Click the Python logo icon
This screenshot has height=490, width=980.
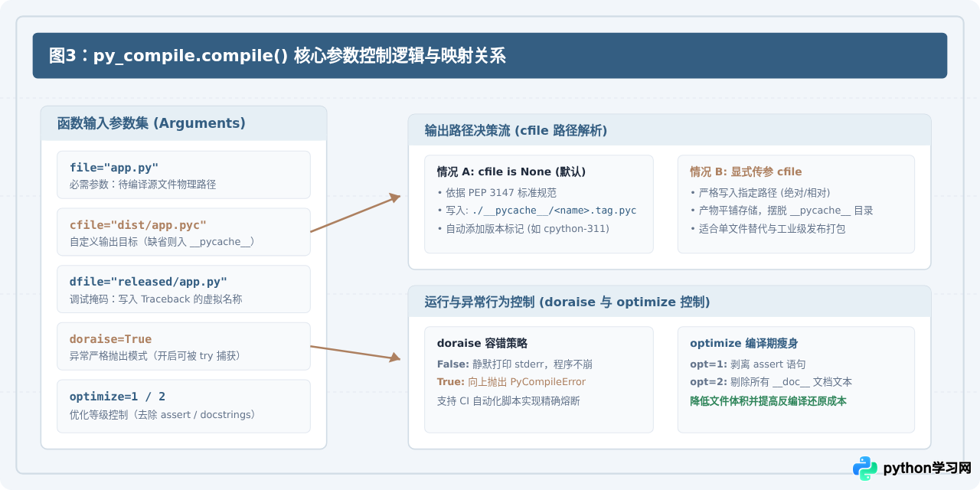point(865,469)
